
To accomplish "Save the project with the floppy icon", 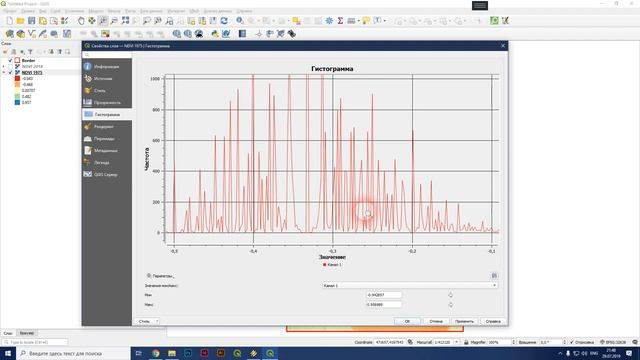I will pyautogui.click(x=31, y=20).
